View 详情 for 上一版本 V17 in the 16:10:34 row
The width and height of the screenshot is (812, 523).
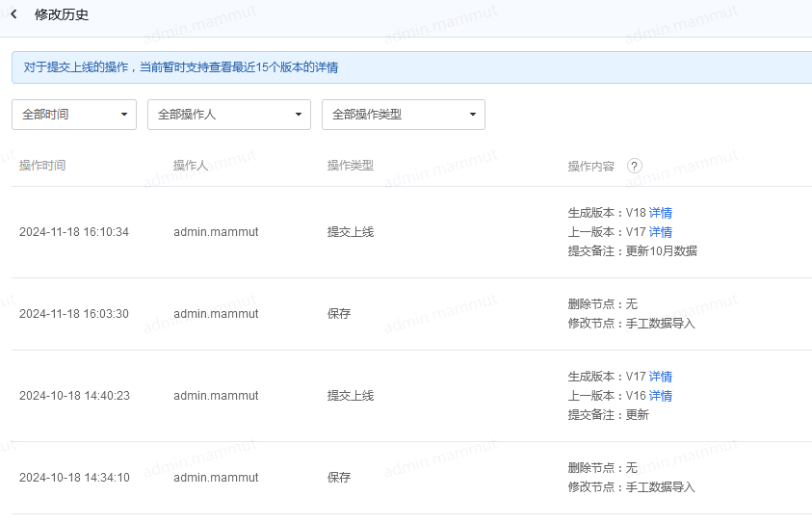[x=661, y=232]
